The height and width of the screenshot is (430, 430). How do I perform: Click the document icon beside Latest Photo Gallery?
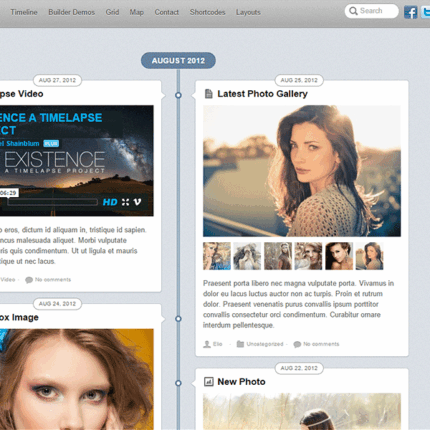pos(209,94)
